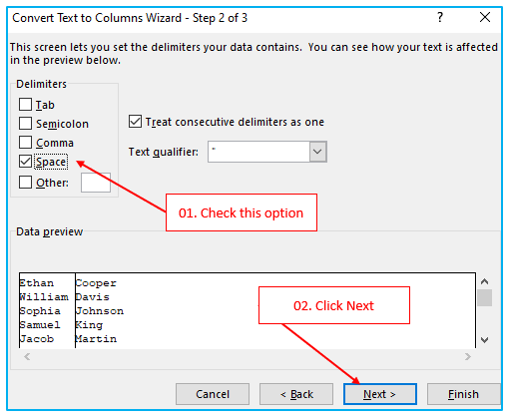Click the Help question mark icon

click(x=440, y=17)
